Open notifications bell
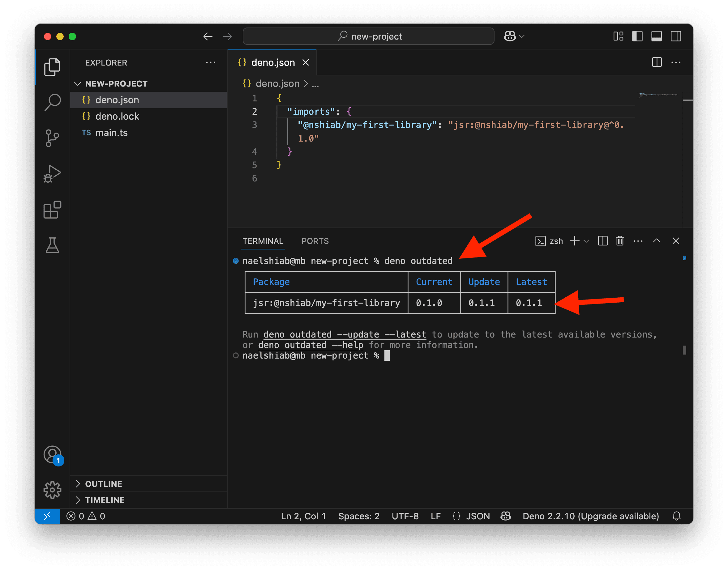 676,516
